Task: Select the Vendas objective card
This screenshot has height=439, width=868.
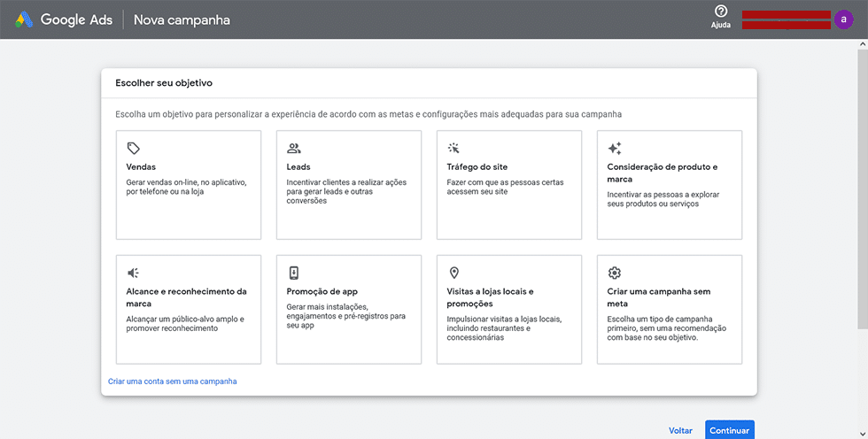Action: tap(188, 185)
